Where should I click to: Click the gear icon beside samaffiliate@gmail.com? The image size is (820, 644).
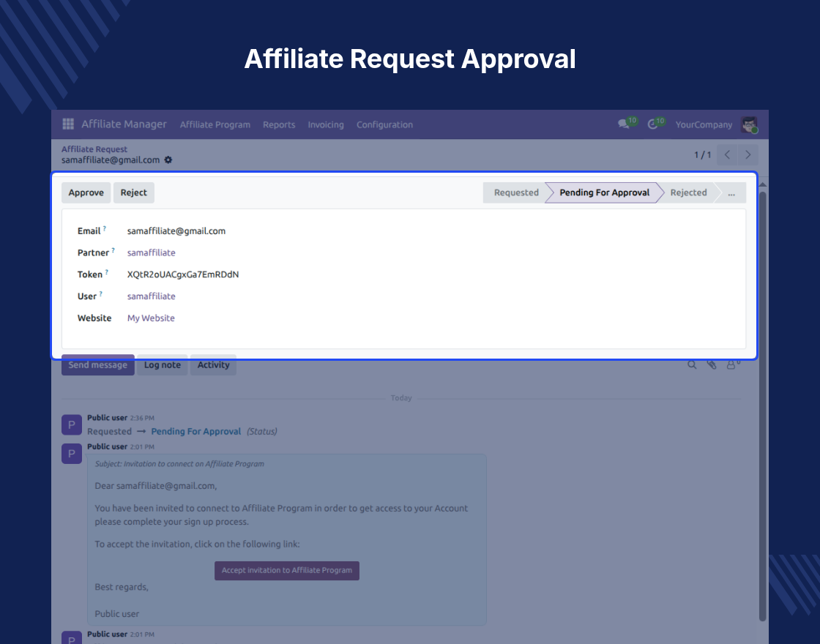[x=168, y=160]
